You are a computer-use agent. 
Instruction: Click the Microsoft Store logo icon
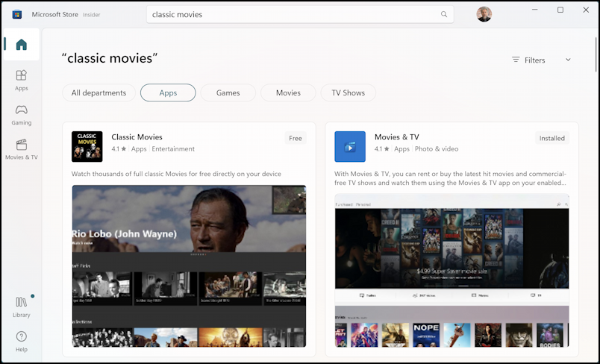(x=17, y=14)
